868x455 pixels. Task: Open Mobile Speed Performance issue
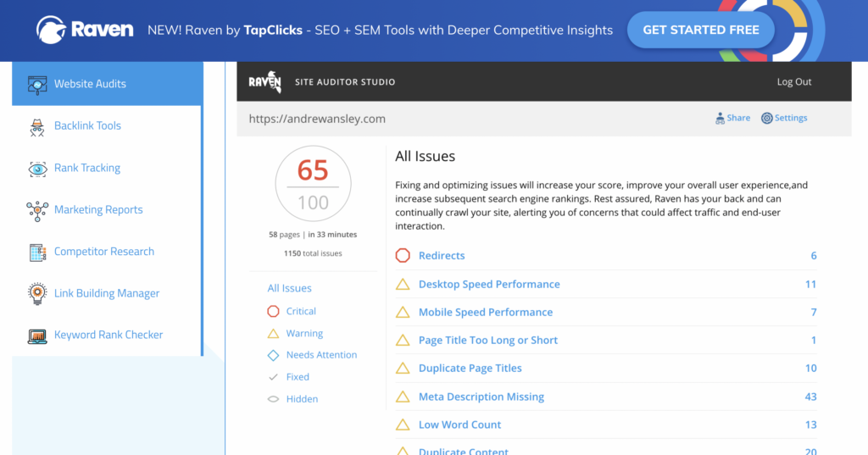pyautogui.click(x=486, y=312)
